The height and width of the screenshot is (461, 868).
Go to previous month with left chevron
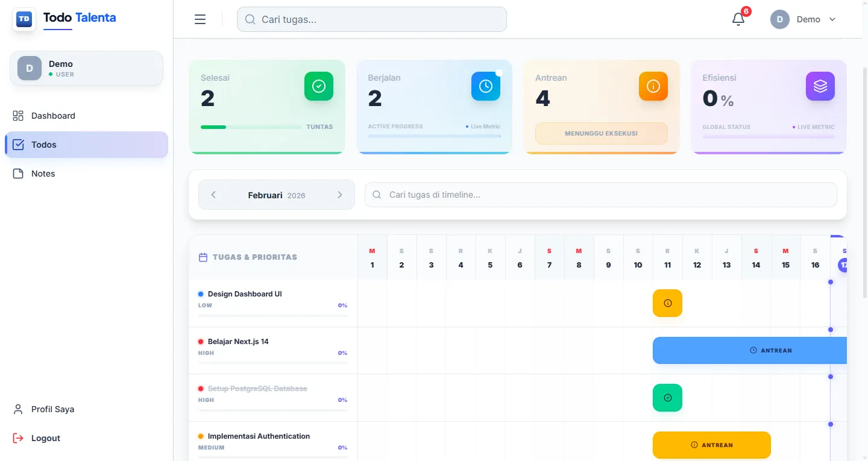point(213,195)
